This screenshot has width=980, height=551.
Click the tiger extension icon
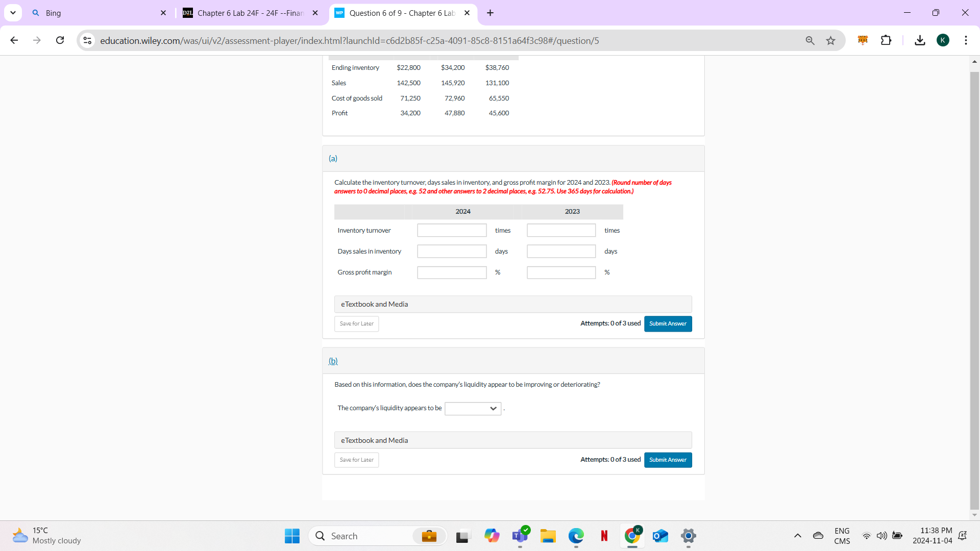(863, 40)
